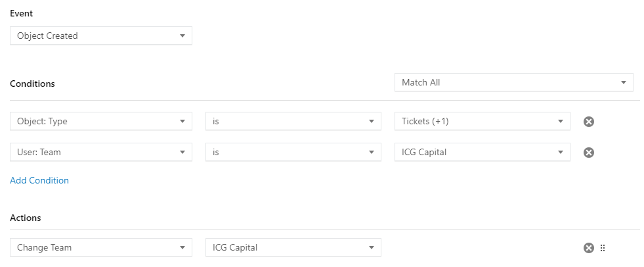Open the Tickets (+1) value dropdown
The image size is (644, 267).
click(x=482, y=122)
